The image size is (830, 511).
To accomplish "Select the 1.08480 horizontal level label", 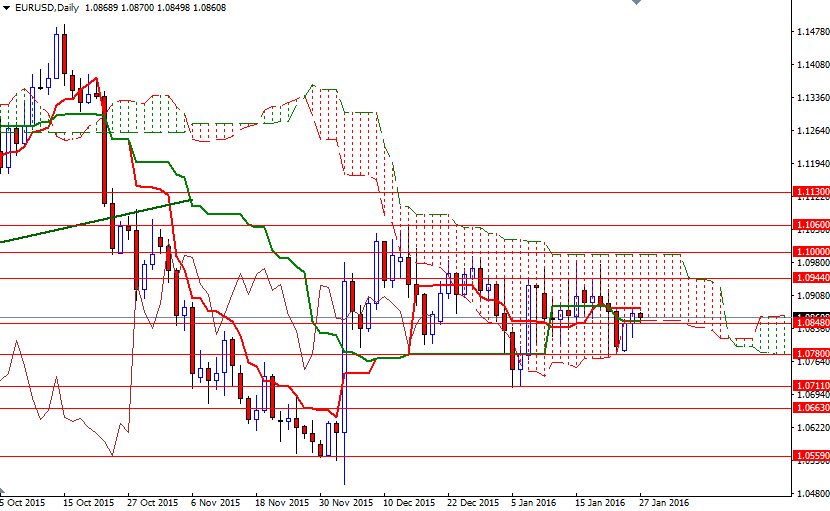I will [x=812, y=322].
